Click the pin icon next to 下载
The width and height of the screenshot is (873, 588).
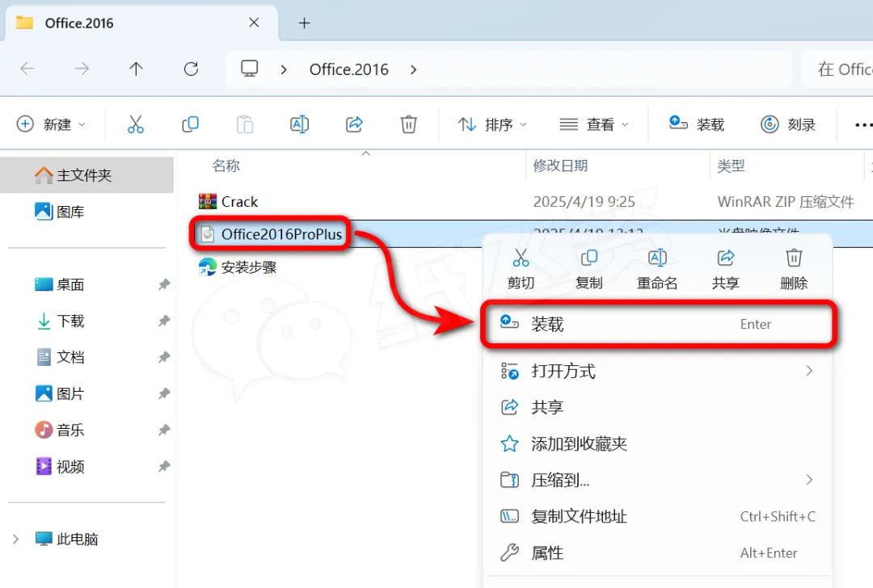click(163, 321)
